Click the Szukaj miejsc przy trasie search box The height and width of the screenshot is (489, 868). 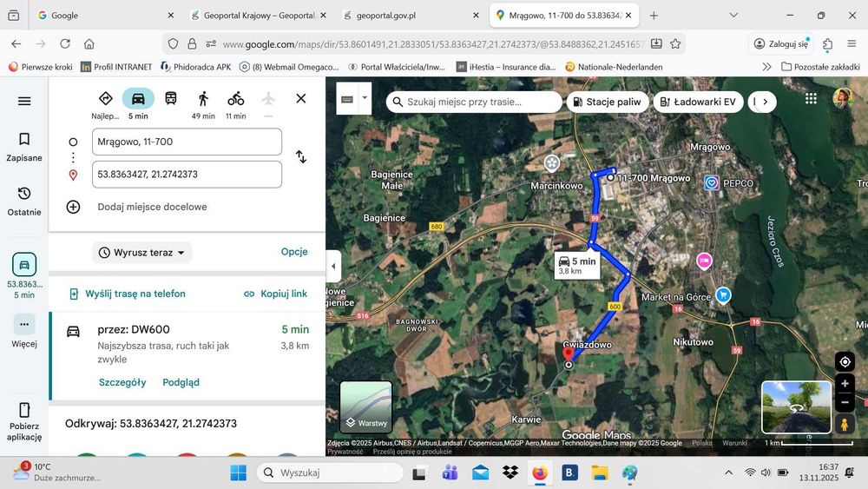pos(474,102)
